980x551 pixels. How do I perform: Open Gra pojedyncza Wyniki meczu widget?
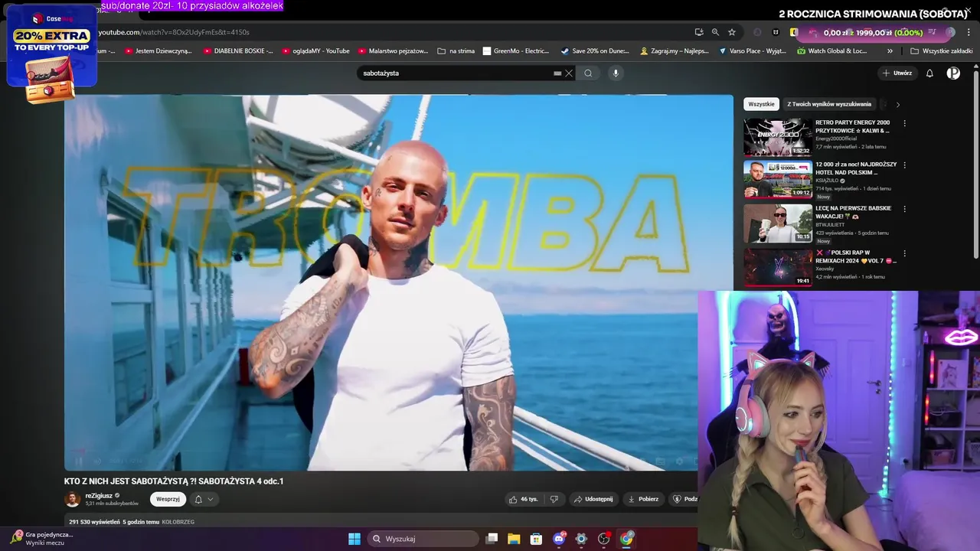[42, 539]
